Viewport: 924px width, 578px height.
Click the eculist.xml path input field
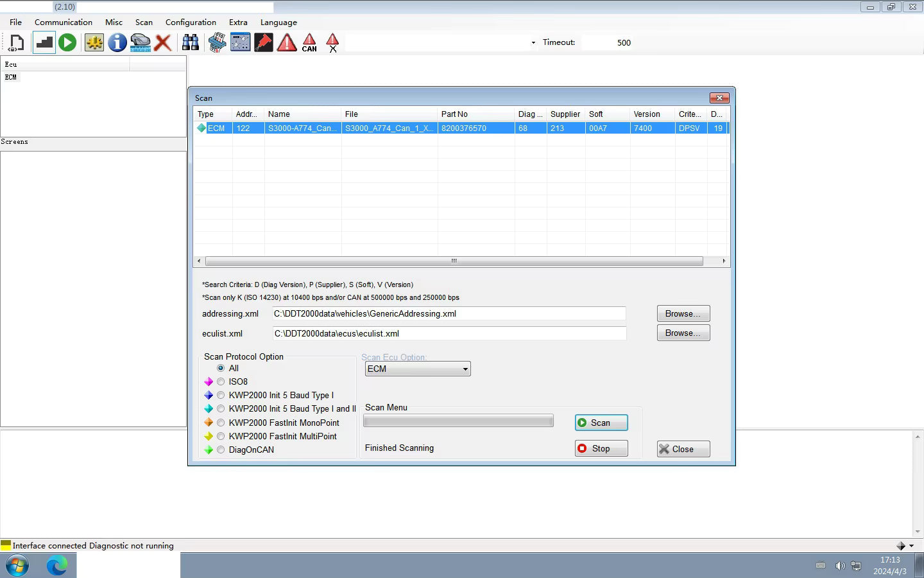pyautogui.click(x=449, y=333)
